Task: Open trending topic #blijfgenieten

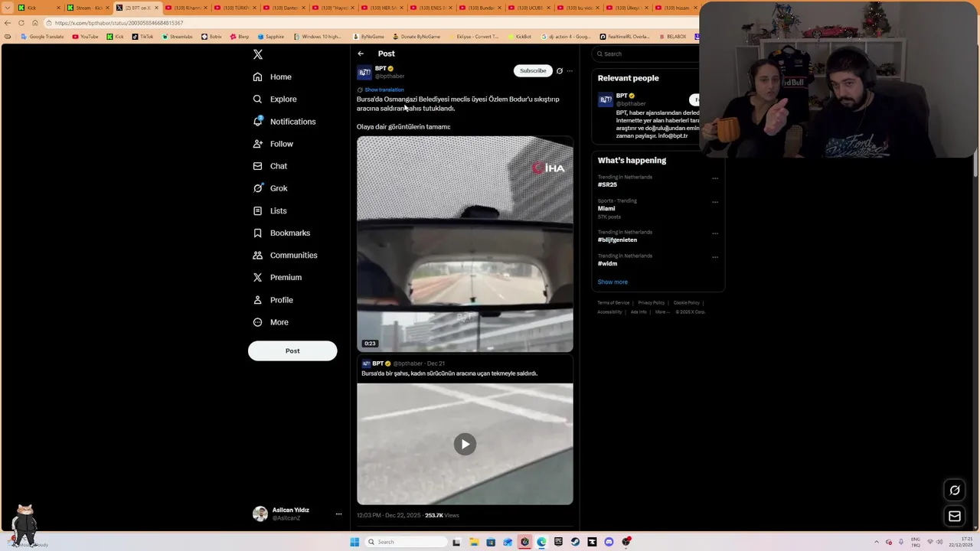Action: click(617, 240)
